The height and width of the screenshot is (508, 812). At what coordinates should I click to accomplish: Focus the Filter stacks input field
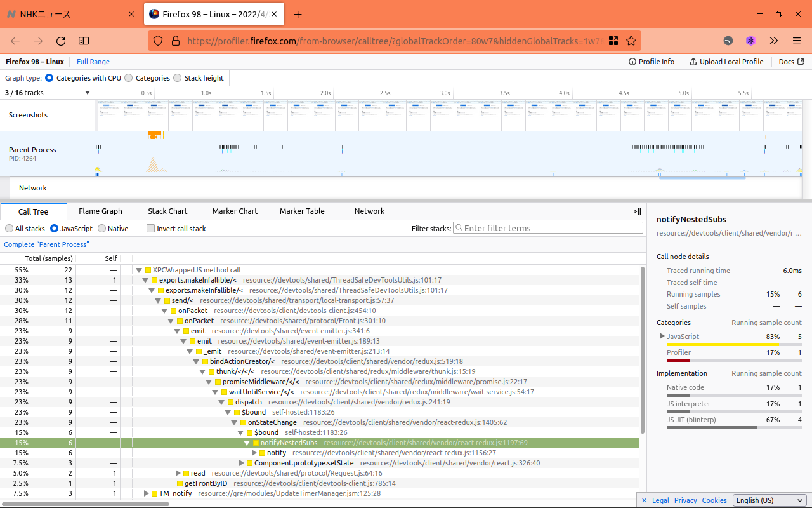(x=548, y=228)
